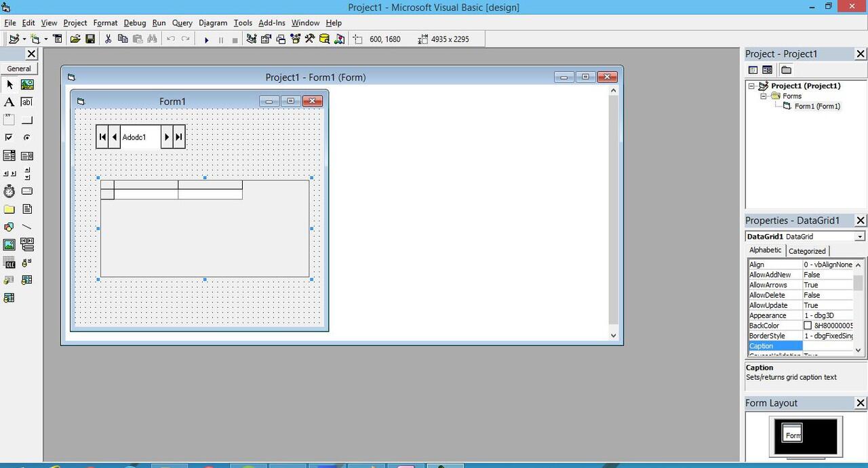Click the Cut scissors icon
Screen dimensions: 868x468
108,39
